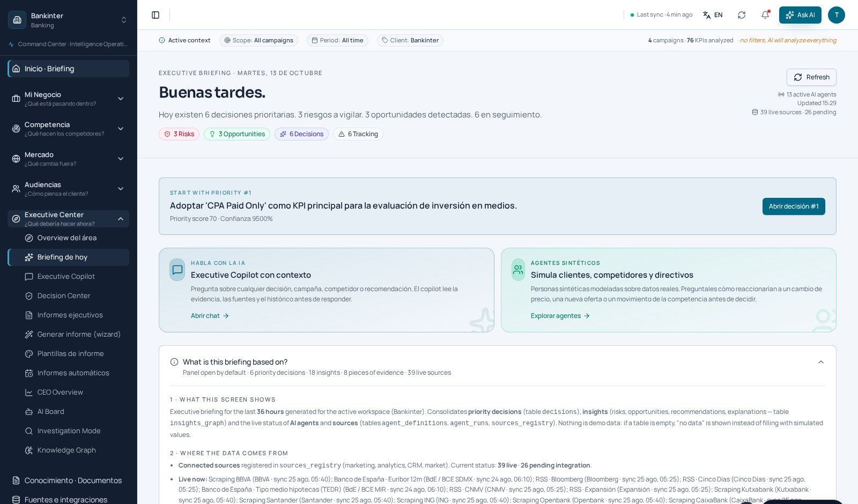Click the Bankinter workspace logo icon
The height and width of the screenshot is (504, 858).
point(17,20)
